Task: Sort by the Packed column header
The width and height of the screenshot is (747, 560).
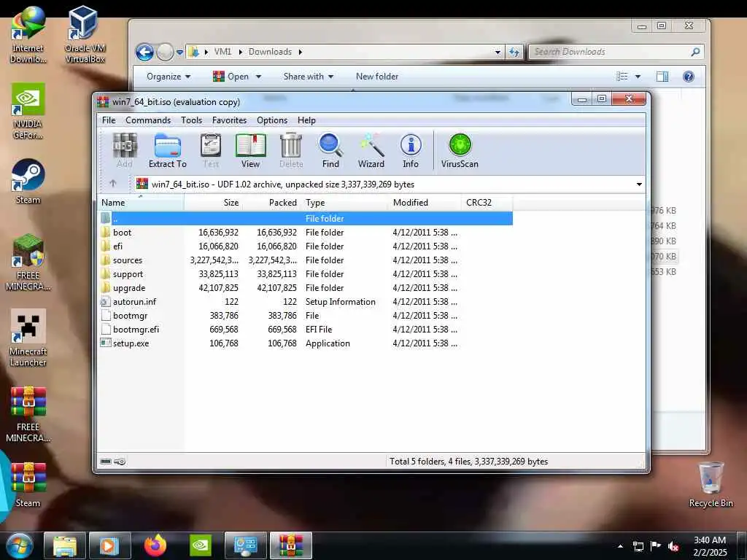Action: pyautogui.click(x=272, y=203)
